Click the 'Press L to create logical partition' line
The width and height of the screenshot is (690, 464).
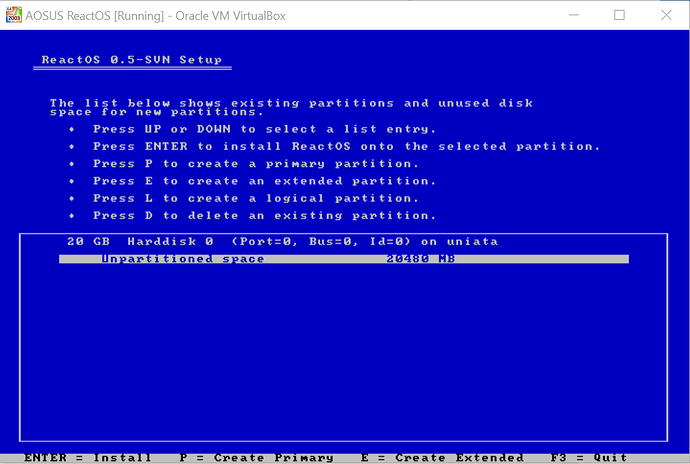coord(256,198)
